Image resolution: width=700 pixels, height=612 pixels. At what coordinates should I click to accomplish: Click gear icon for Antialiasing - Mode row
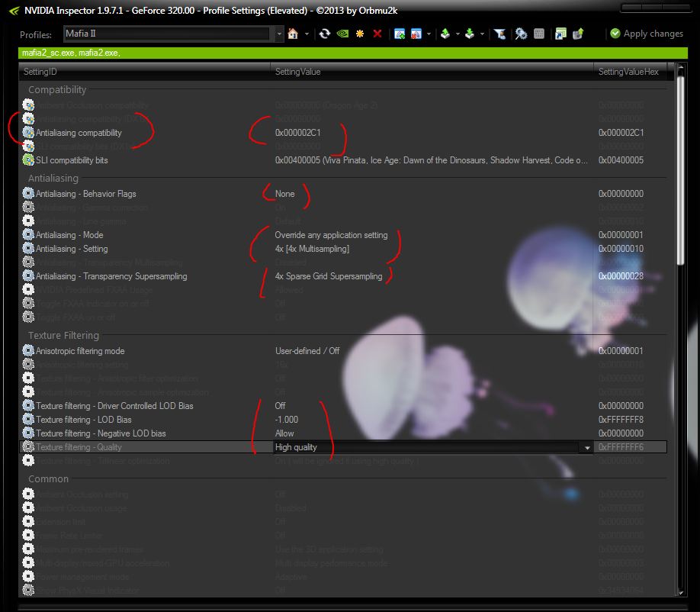(28, 234)
